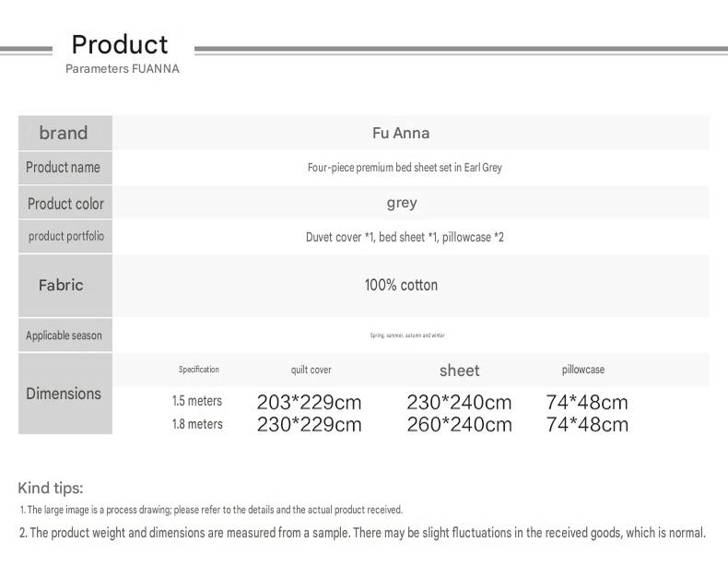The height and width of the screenshot is (577, 728).
Task: Click the 'sheet' column header
Action: [x=459, y=371]
